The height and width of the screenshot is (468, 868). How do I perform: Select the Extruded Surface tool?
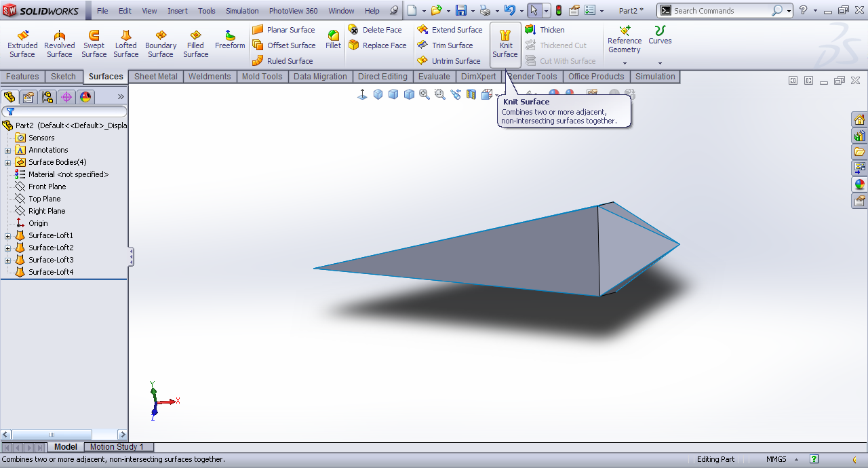[x=22, y=44]
